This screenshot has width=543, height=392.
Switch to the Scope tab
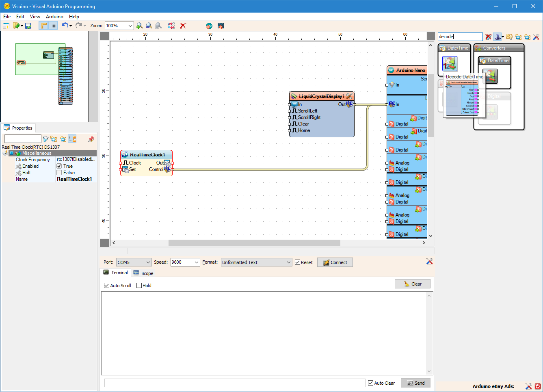(x=143, y=273)
